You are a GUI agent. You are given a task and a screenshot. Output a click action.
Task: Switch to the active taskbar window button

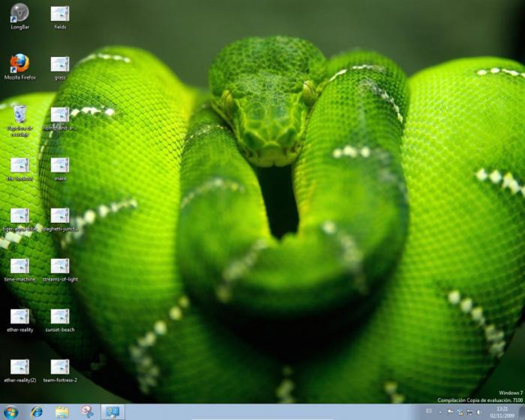pos(113,412)
